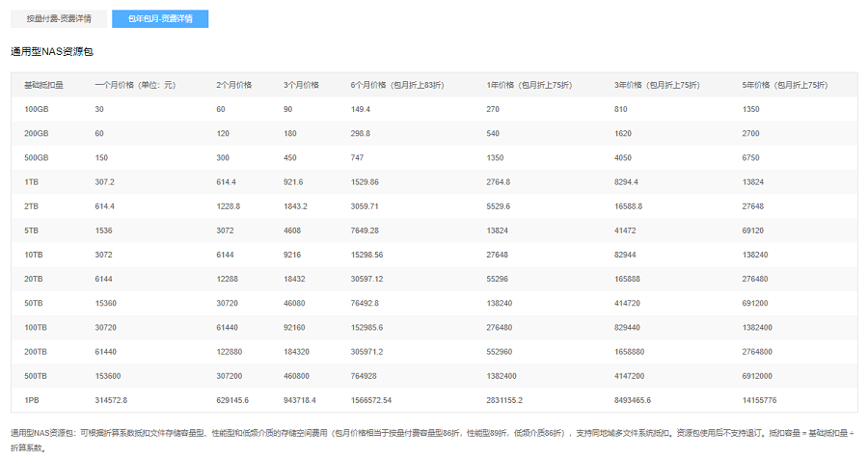Click the 基础抵扣量 column header
The height and width of the screenshot is (460, 868).
43,85
